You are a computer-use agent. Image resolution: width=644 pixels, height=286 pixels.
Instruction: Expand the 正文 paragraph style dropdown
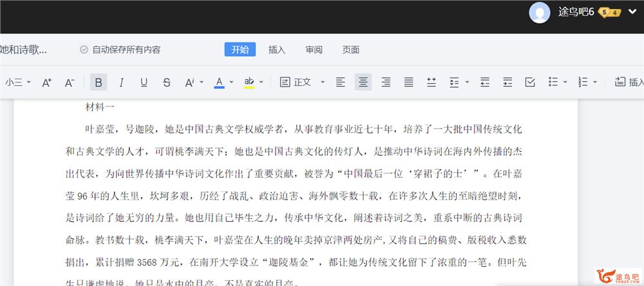point(323,82)
